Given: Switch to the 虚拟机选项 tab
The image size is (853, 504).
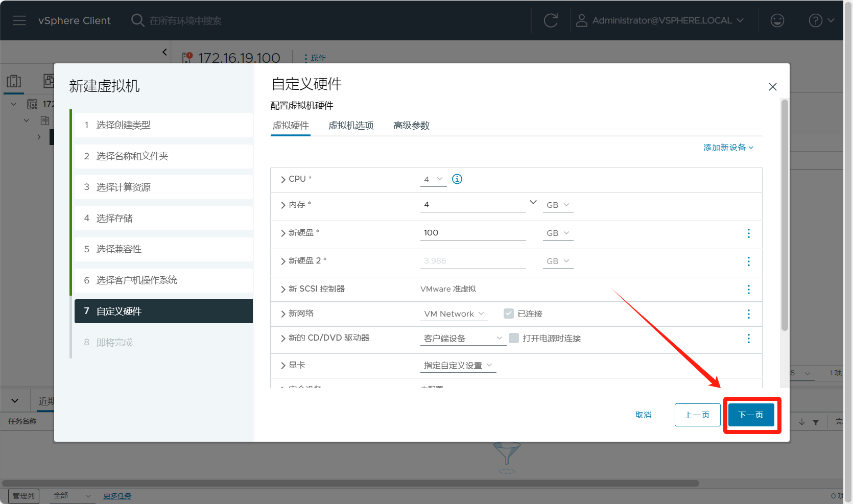Looking at the screenshot, I should tap(351, 126).
